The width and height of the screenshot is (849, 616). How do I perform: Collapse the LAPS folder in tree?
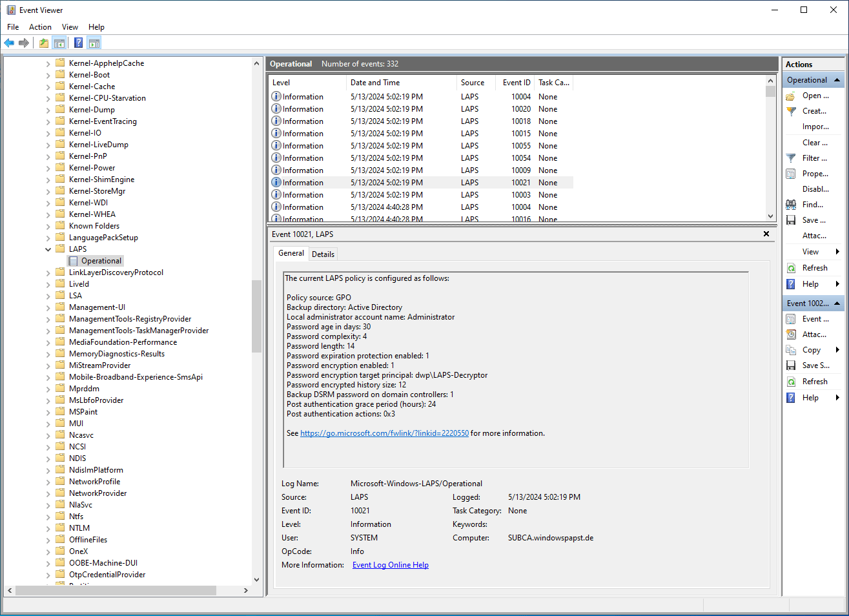pos(48,249)
